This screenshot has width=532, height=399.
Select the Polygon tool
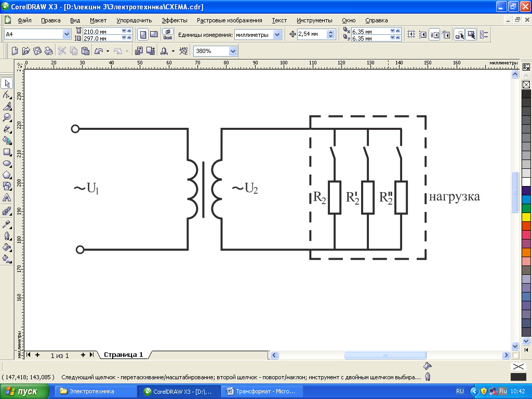point(7,175)
